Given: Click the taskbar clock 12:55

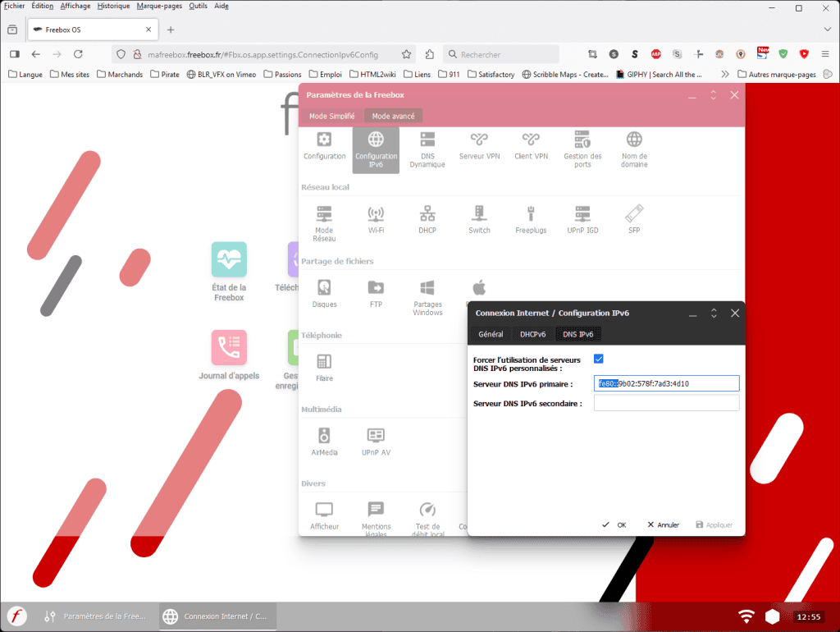Looking at the screenshot, I should pyautogui.click(x=808, y=616).
